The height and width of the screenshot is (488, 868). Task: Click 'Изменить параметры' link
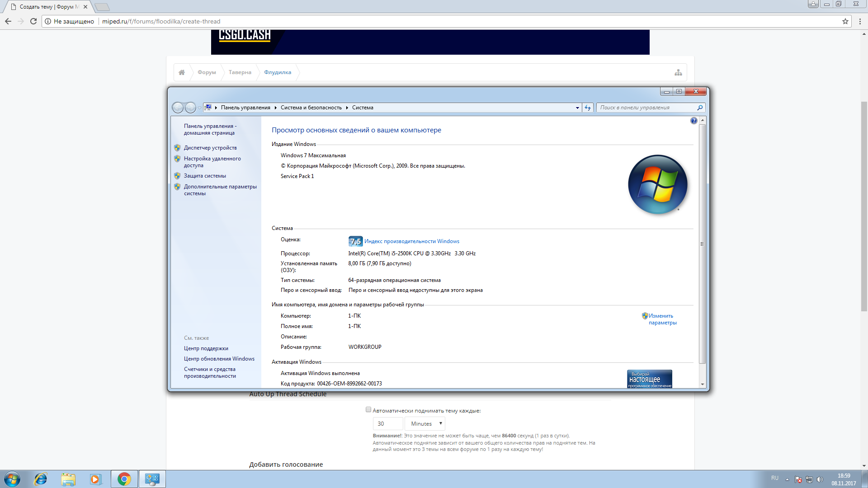(662, 319)
